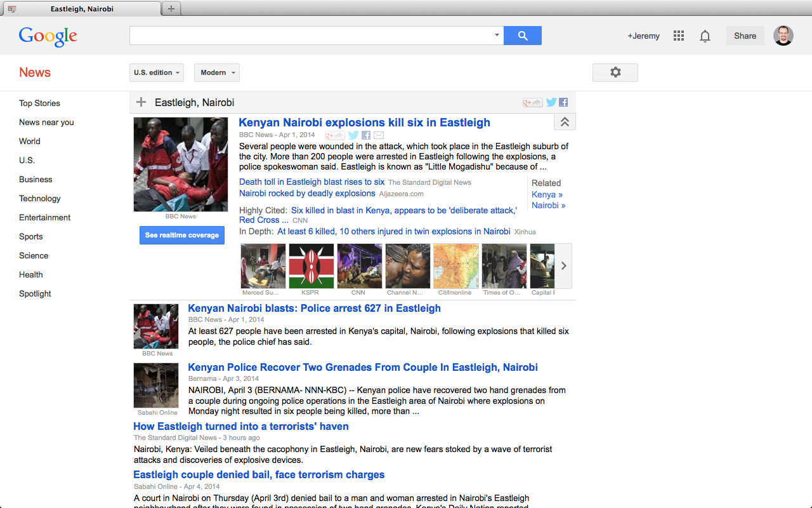The width and height of the screenshot is (812, 508).
Task: Open BBC thumbnail beside Police arrest 627
Action: [x=156, y=326]
